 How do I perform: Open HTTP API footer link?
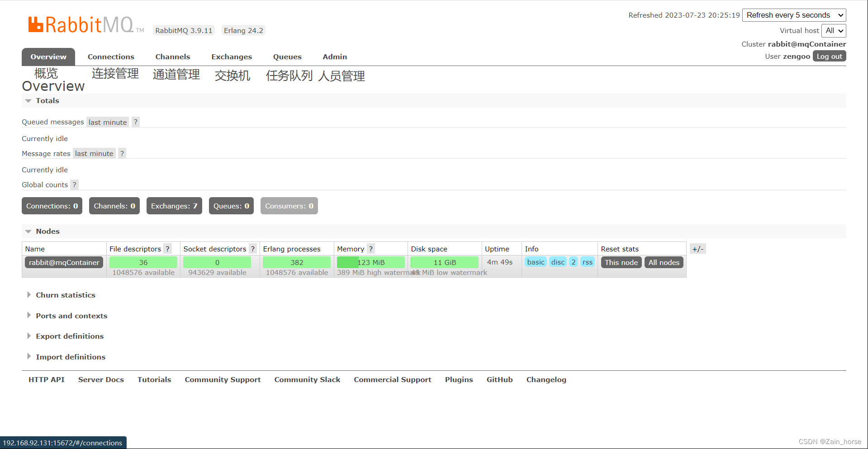(x=47, y=379)
